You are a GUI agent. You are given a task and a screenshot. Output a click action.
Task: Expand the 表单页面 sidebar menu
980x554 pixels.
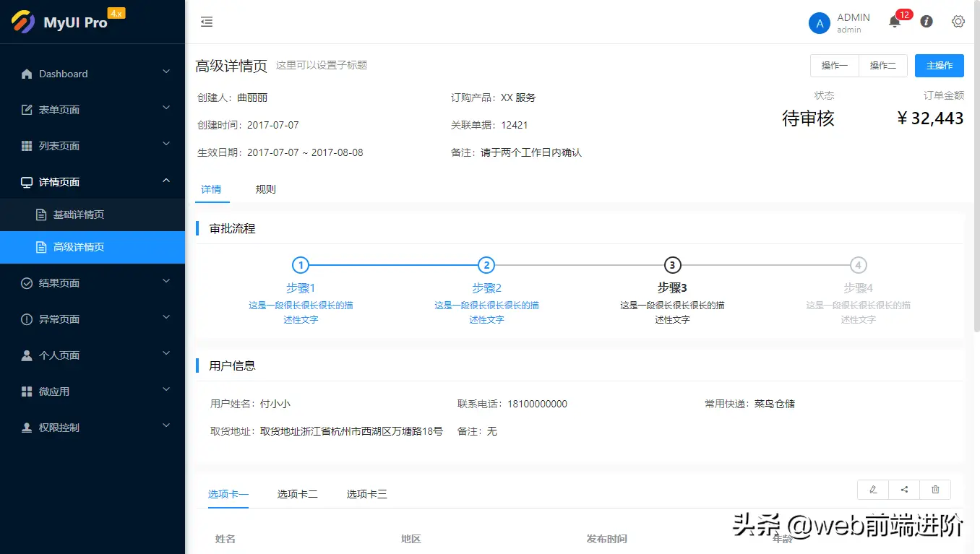pos(93,110)
